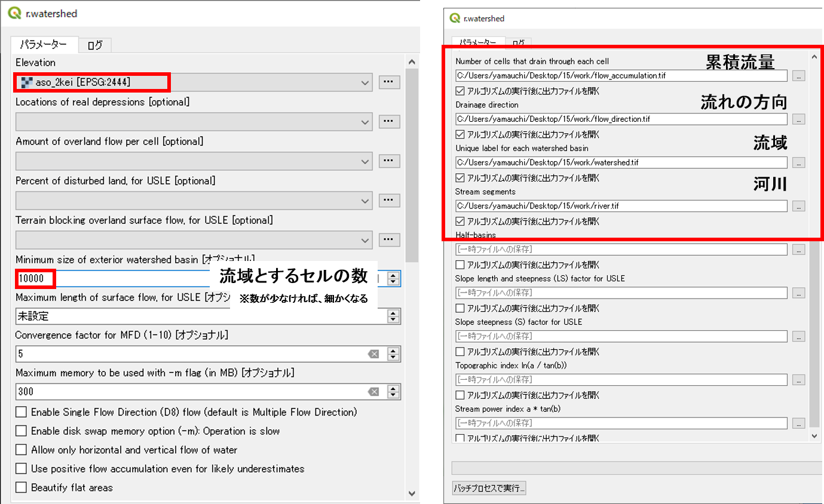
Task: Click browse button for Percent of disturbed land
Action: click(x=390, y=201)
